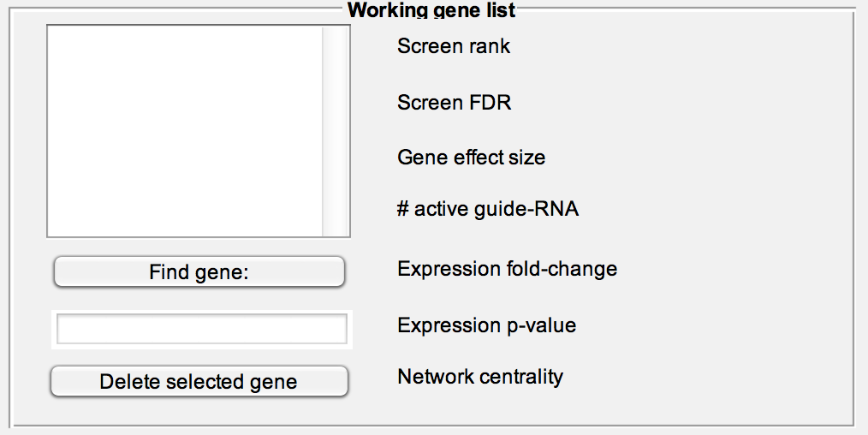Click the Find gene button

coord(199,272)
